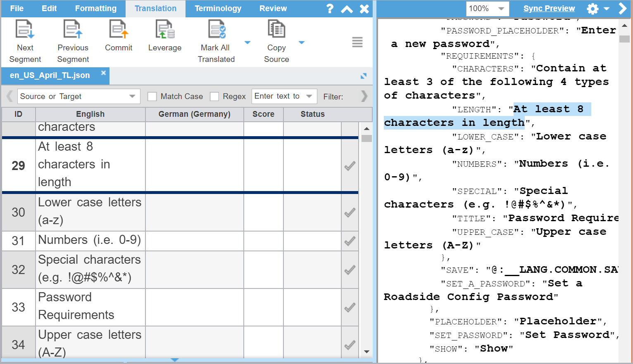Open the hamburger menu in the ribbon
Image resolution: width=633 pixels, height=364 pixels.
[357, 42]
